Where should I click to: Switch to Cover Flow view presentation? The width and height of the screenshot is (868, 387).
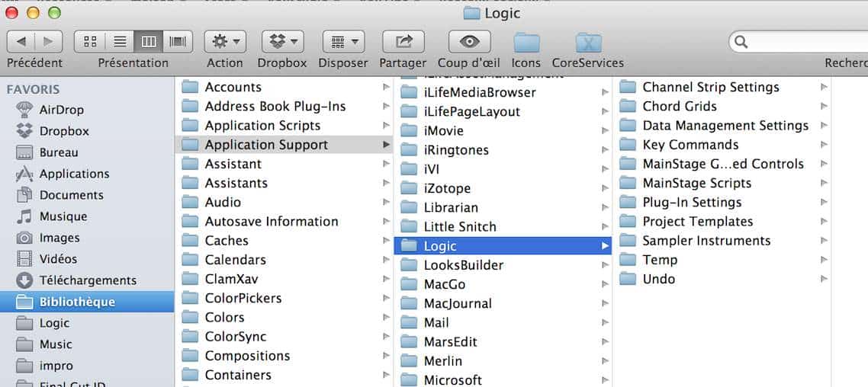click(x=178, y=41)
